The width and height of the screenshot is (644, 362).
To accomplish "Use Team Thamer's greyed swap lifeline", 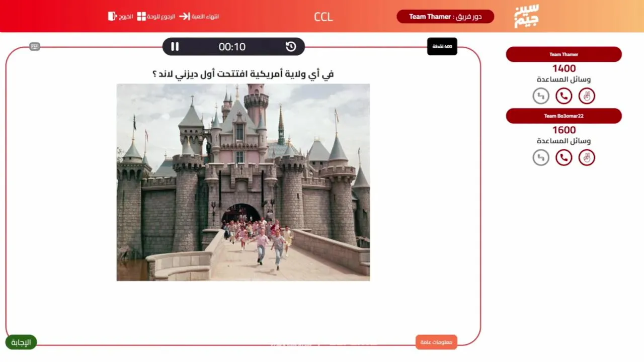I will (541, 96).
